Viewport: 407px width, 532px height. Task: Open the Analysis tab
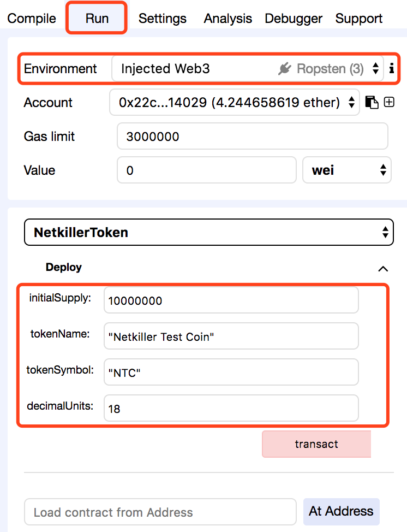228,19
